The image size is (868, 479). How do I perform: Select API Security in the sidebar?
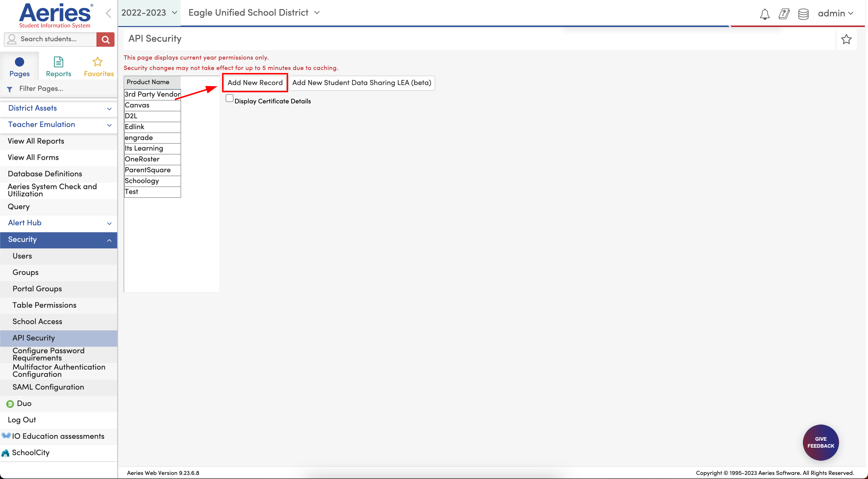pyautogui.click(x=59, y=338)
